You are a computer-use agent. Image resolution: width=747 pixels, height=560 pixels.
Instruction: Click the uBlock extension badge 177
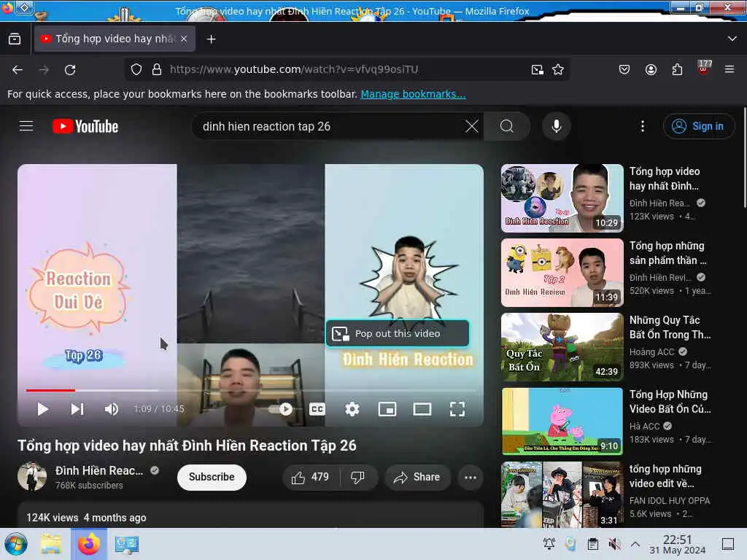coord(704,68)
